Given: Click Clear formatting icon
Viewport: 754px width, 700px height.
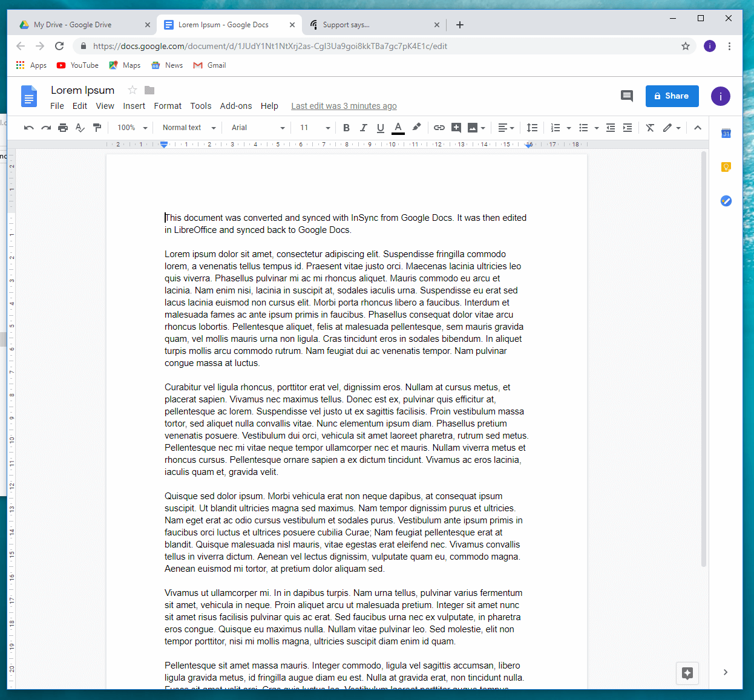Looking at the screenshot, I should (650, 128).
